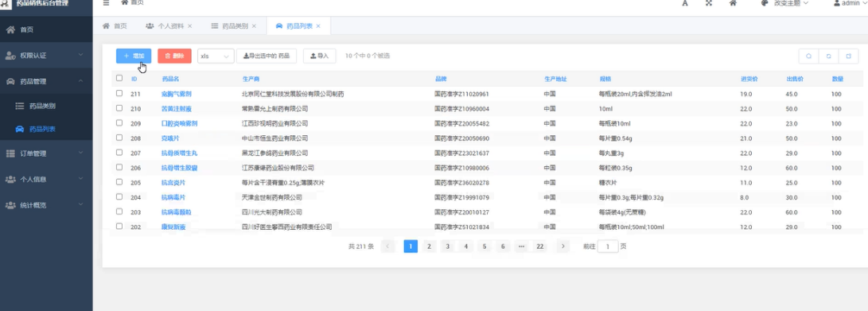Check the select-all header checkbox
The width and height of the screenshot is (868, 311).
click(x=119, y=79)
